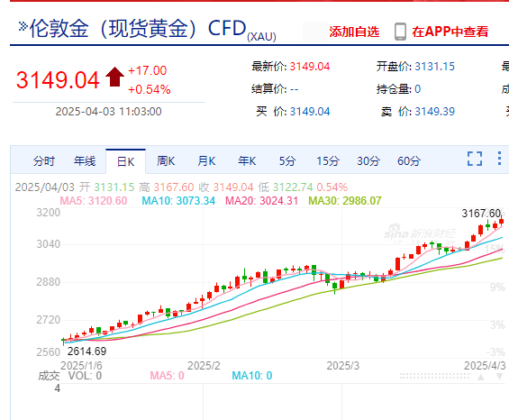This screenshot has width=509, height=420.
Task: Select the 日K tab
Action: click(125, 161)
